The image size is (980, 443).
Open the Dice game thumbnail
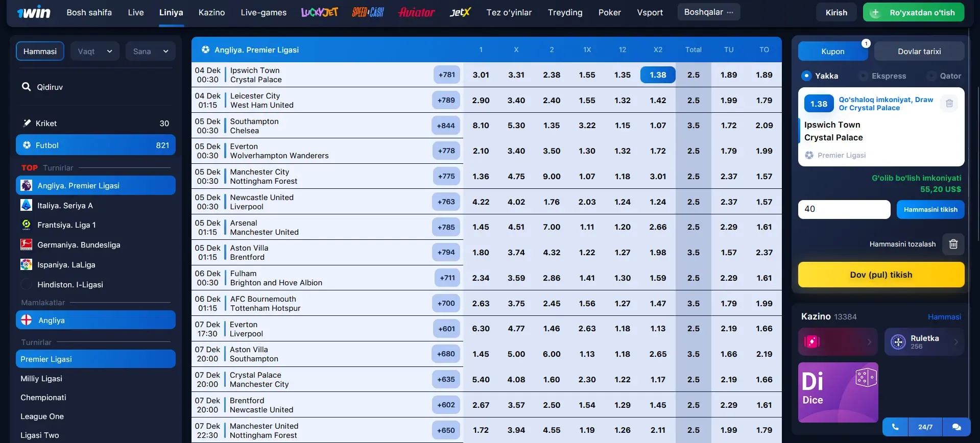[838, 392]
